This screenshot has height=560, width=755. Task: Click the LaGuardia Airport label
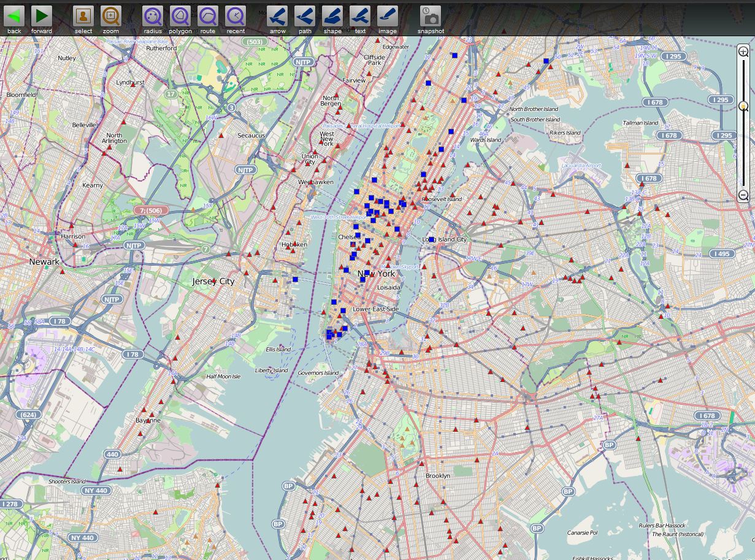[581, 166]
